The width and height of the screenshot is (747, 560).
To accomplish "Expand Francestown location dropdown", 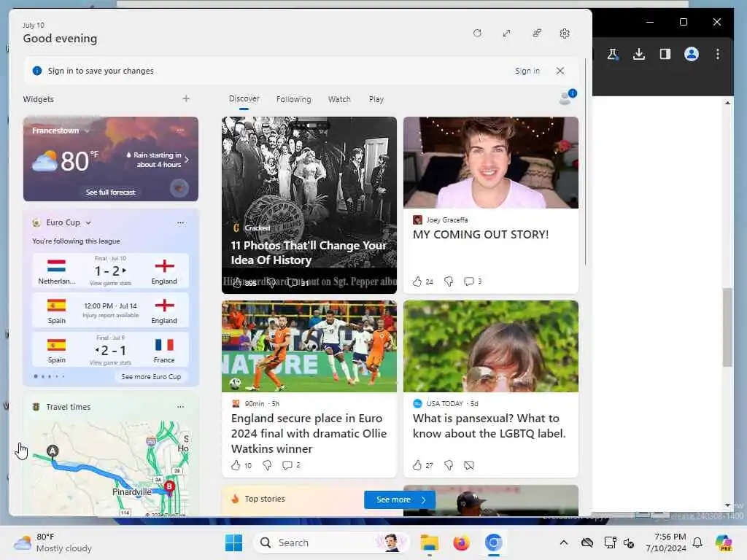I will 88,131.
